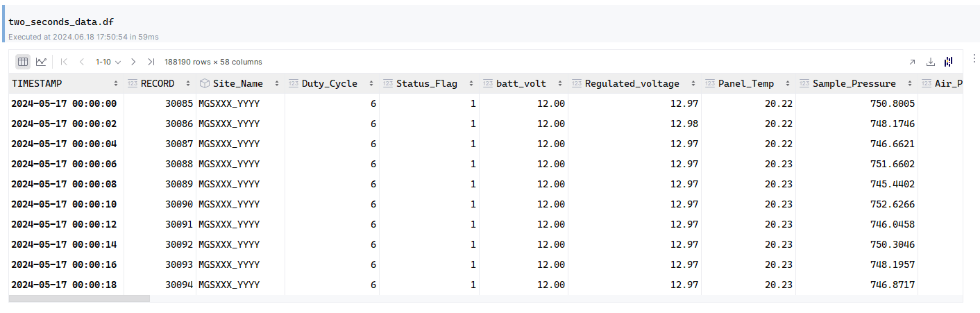The image size is (980, 313).
Task: Go to previous page arrow
Action: [x=82, y=62]
